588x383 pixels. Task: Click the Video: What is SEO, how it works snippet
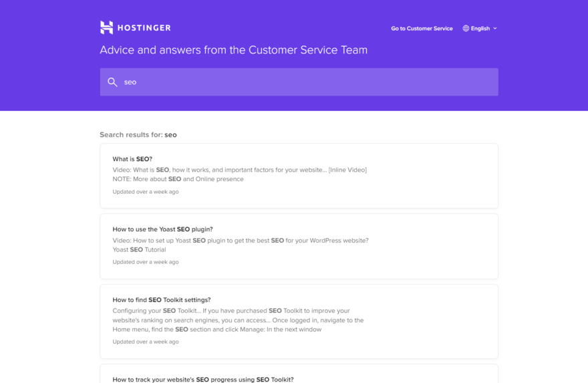coord(240,170)
